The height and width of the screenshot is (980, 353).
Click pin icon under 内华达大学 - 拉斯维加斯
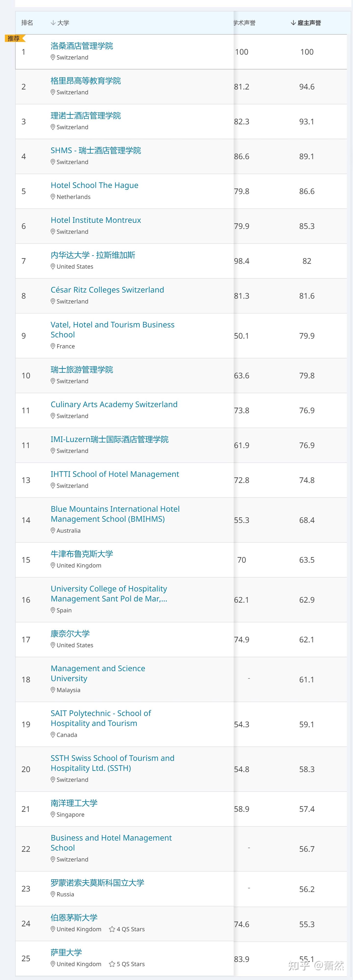click(x=53, y=266)
